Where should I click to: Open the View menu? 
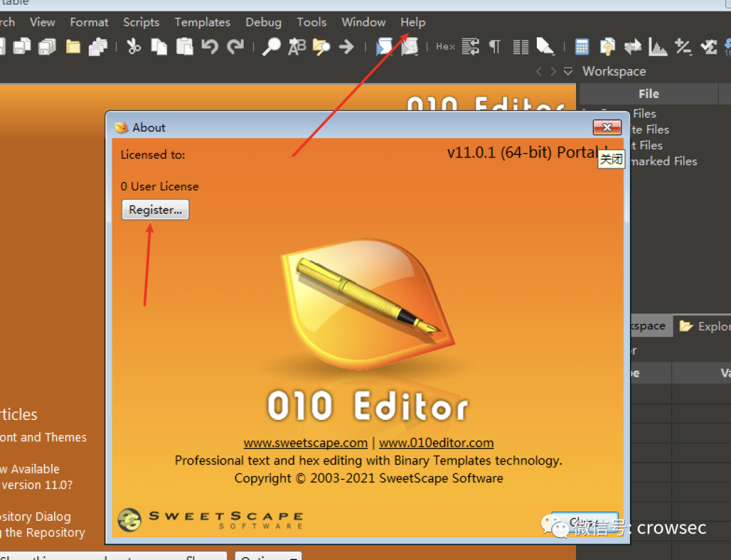click(x=43, y=22)
